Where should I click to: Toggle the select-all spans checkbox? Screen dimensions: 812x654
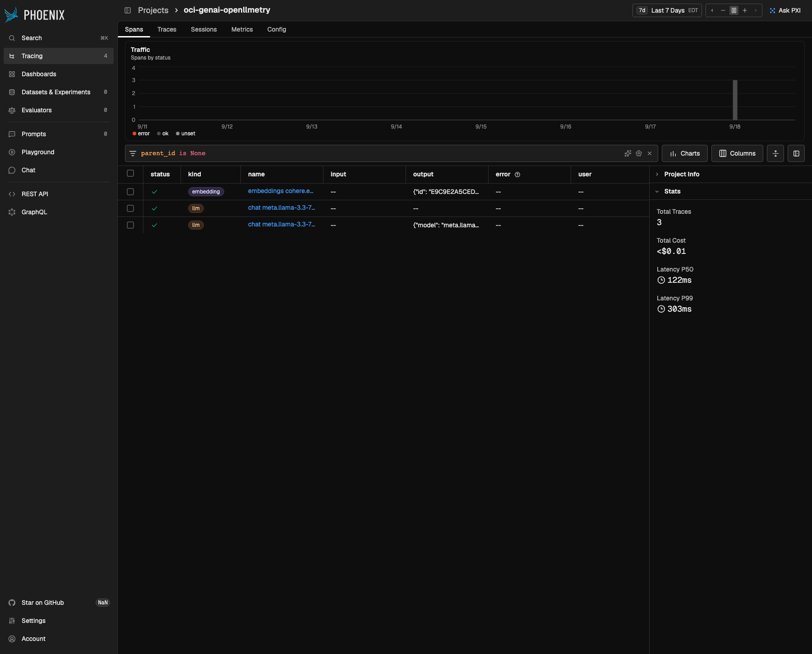tap(130, 174)
